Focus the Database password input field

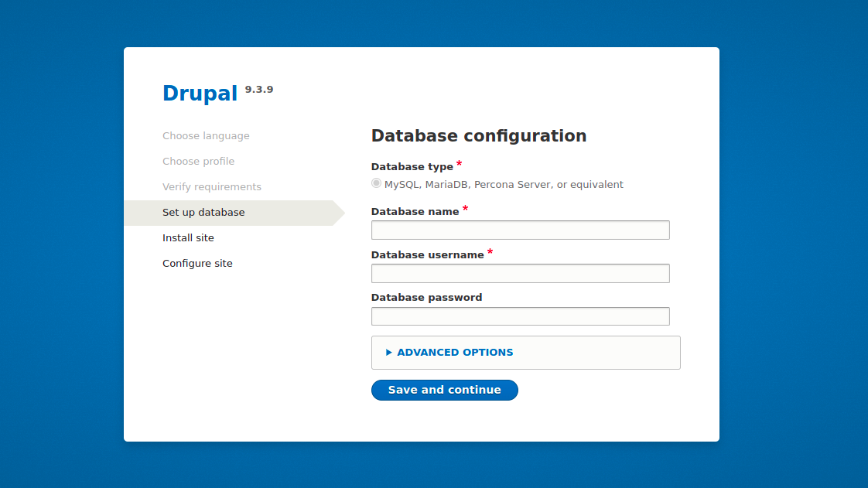521,316
